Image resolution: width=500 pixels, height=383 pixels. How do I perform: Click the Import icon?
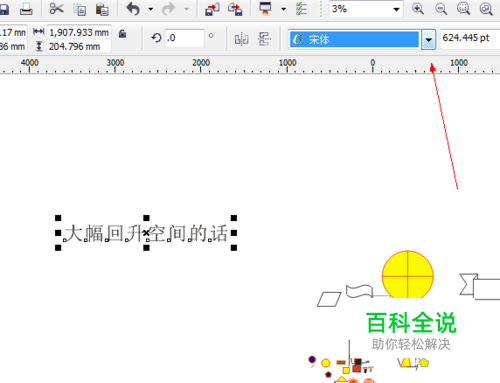click(x=212, y=9)
